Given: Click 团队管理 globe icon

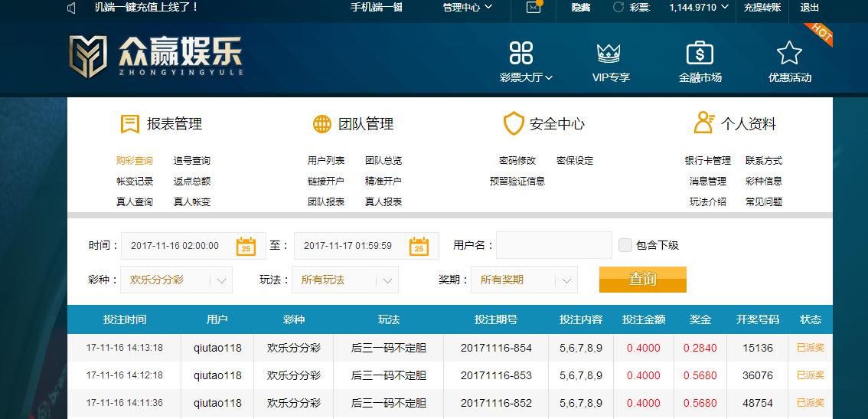Looking at the screenshot, I should pyautogui.click(x=322, y=123).
